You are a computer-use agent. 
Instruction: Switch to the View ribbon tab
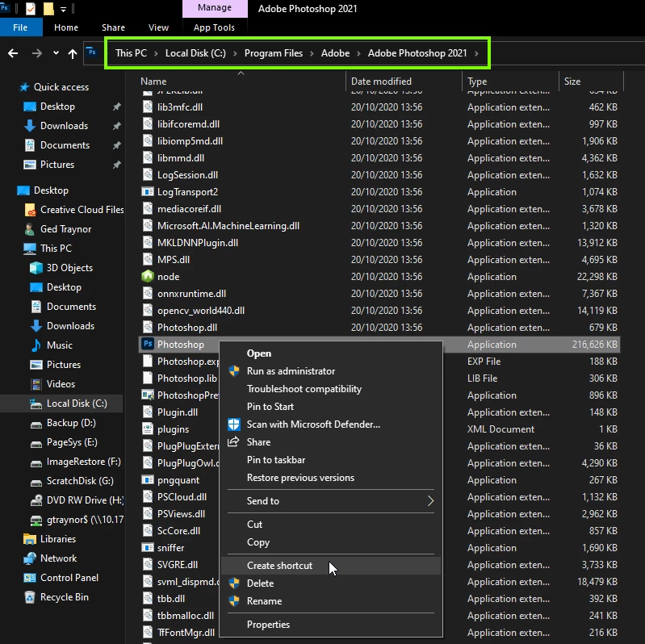coord(158,27)
